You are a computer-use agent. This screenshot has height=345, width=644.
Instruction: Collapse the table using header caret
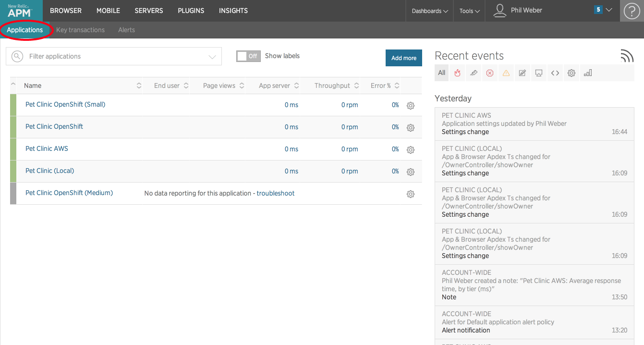[13, 85]
